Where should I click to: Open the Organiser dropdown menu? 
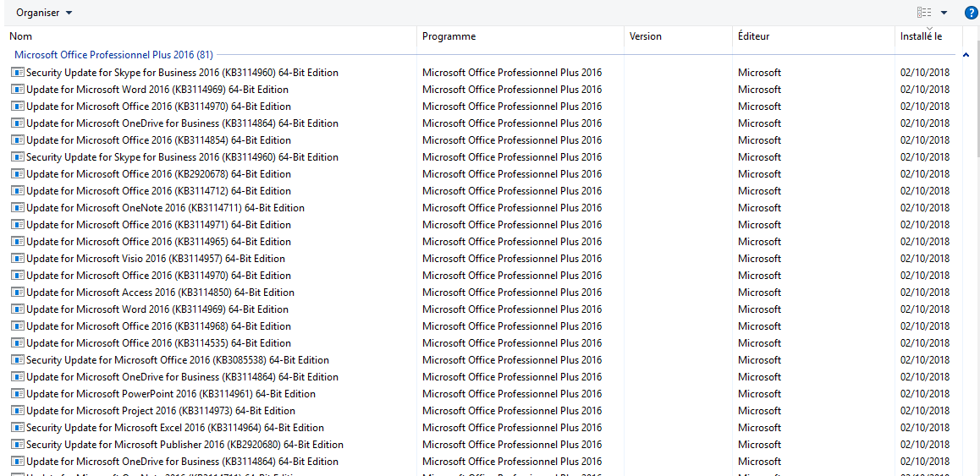(44, 13)
